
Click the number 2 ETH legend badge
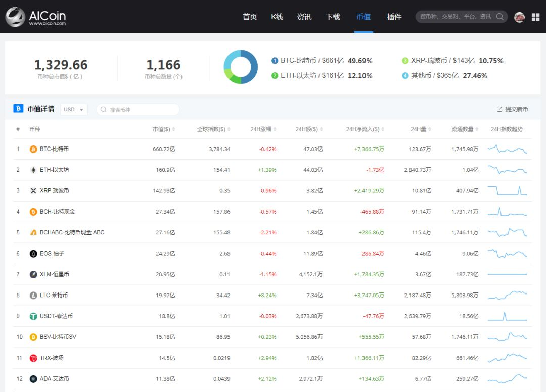click(x=275, y=75)
